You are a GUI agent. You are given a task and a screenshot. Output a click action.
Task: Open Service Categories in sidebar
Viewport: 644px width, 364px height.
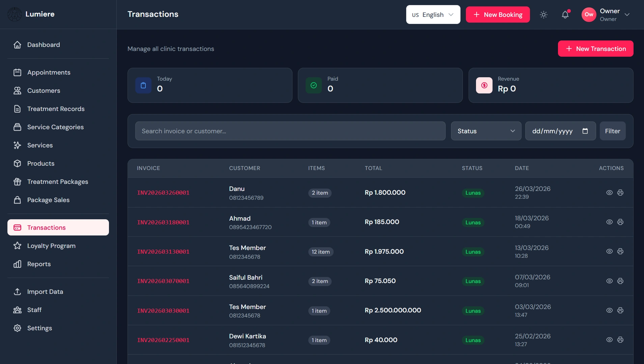(58, 127)
